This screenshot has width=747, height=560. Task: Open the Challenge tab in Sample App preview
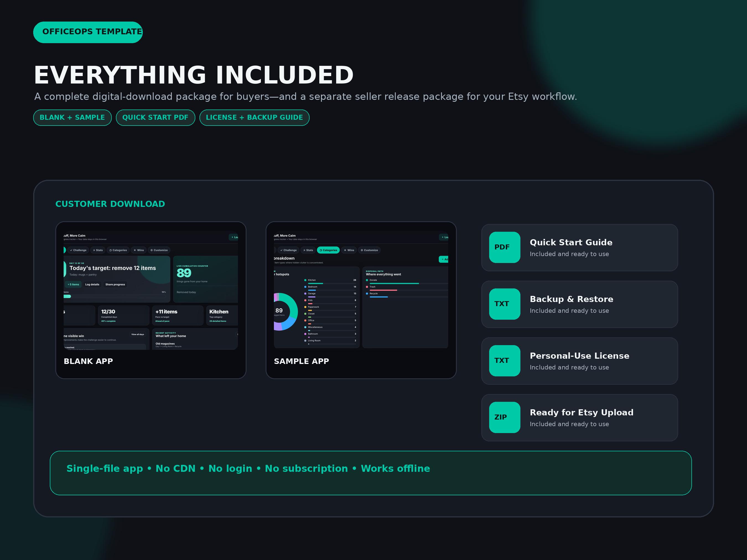(x=288, y=250)
